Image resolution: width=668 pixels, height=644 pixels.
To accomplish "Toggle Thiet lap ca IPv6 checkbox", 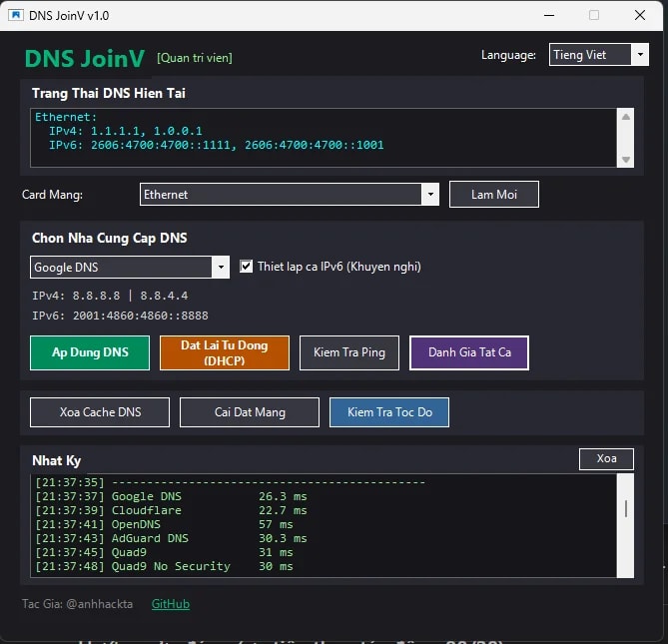I will [246, 267].
